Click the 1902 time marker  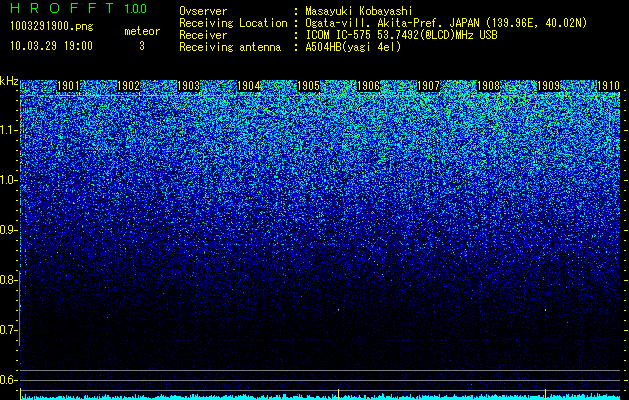pyautogui.click(x=128, y=86)
